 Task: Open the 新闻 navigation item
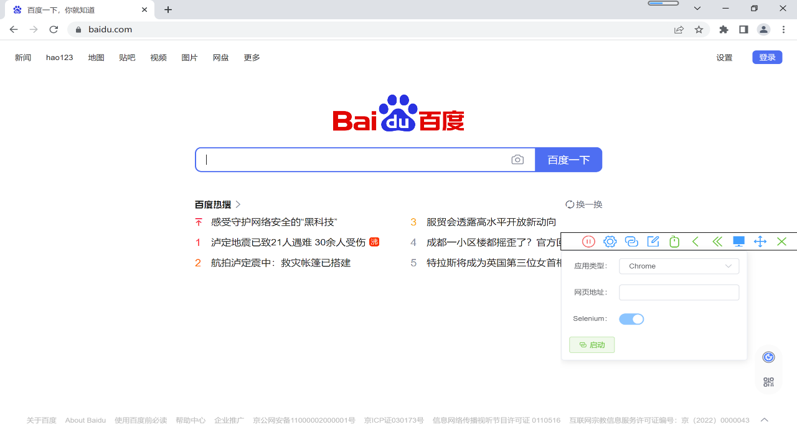tap(23, 58)
